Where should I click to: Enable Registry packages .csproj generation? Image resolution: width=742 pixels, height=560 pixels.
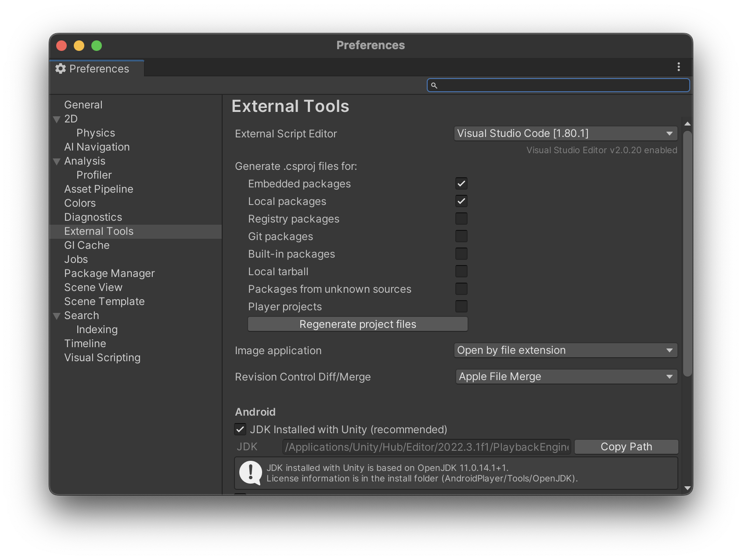coord(461,218)
